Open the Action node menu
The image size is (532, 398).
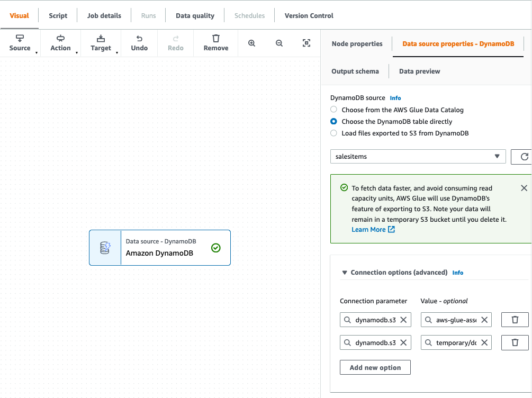pyautogui.click(x=61, y=43)
